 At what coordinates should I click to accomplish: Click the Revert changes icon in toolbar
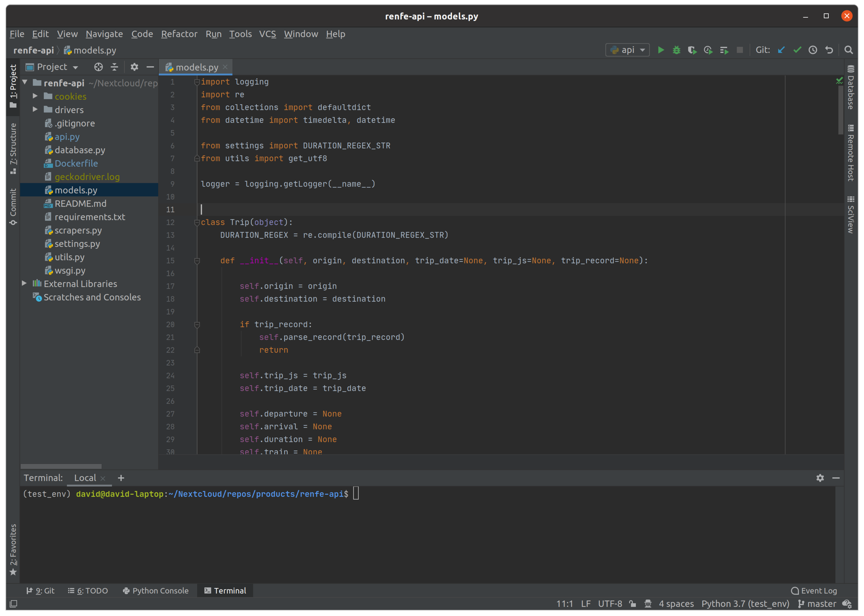tap(829, 50)
